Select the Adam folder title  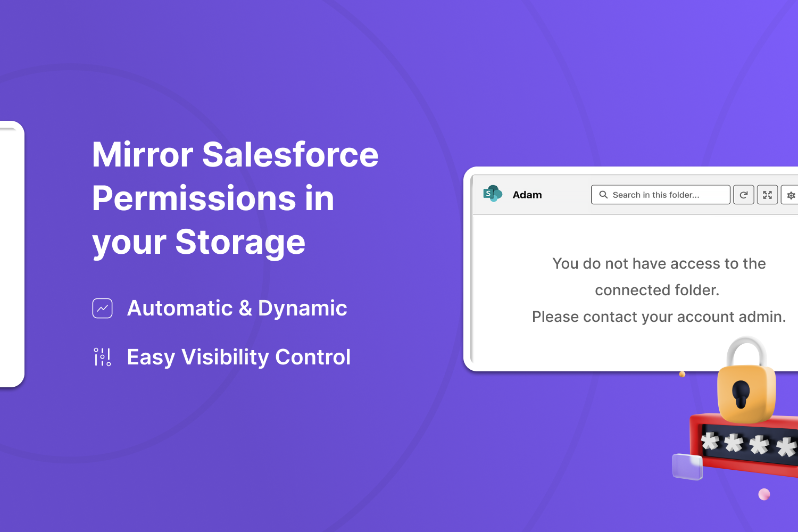coord(527,195)
